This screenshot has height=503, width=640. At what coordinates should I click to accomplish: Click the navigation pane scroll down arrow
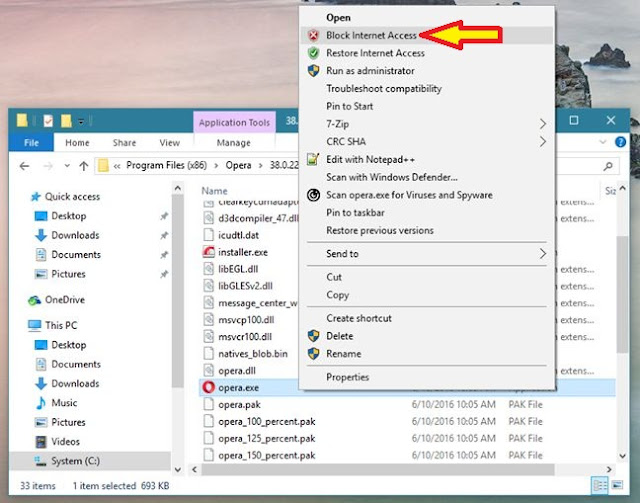pyautogui.click(x=178, y=470)
